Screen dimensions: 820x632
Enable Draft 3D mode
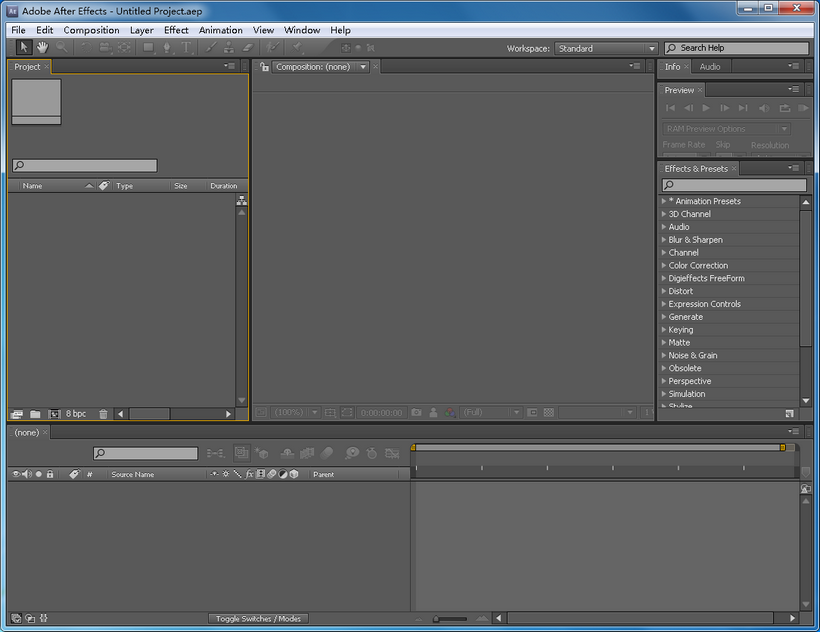pos(260,452)
